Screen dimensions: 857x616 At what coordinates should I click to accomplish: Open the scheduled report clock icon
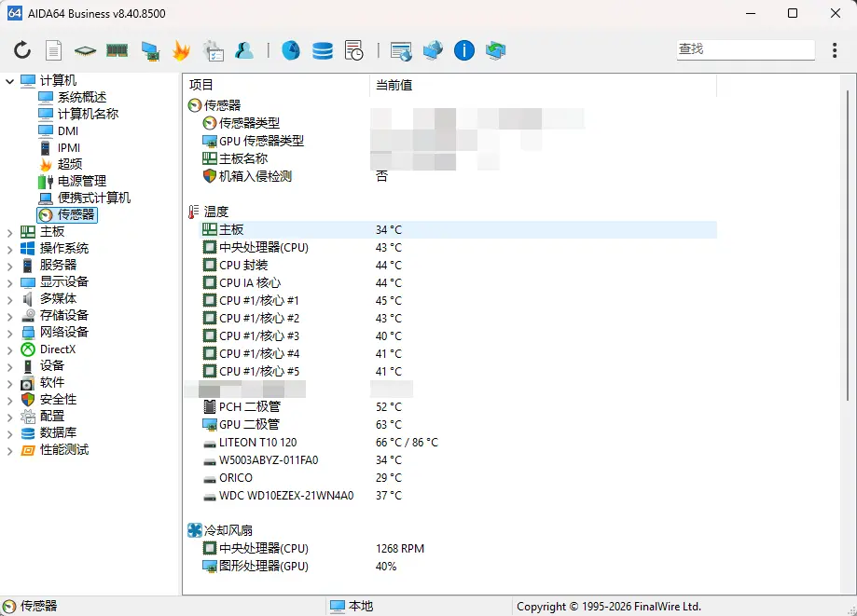point(354,50)
